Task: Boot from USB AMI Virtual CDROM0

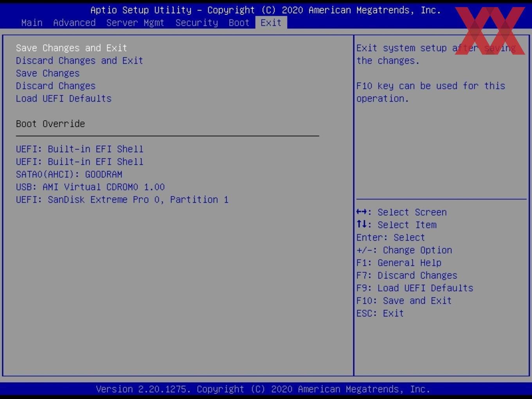Action: (90, 187)
